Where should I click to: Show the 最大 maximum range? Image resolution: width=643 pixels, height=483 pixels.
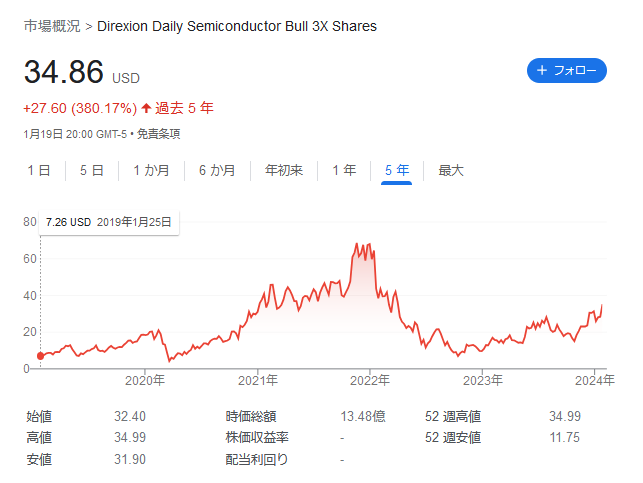click(451, 170)
